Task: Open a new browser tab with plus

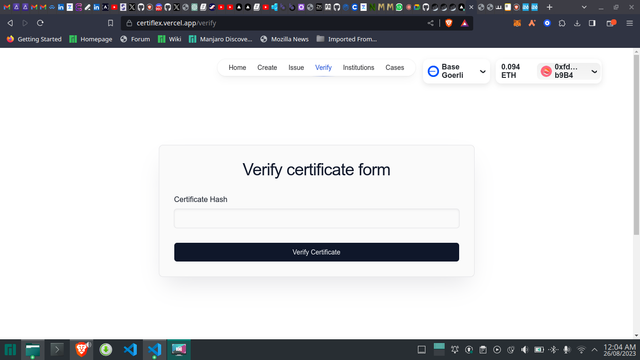Action: [x=549, y=7]
